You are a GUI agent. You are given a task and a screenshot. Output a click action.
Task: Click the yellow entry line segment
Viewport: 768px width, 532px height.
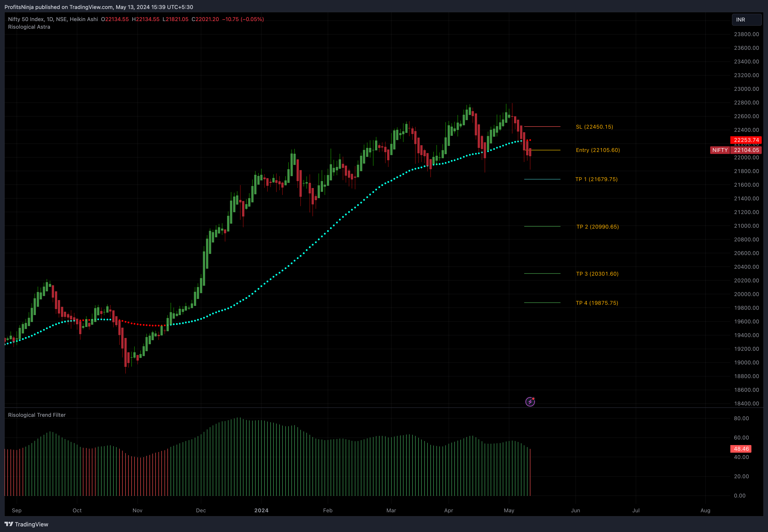pyautogui.click(x=542, y=150)
